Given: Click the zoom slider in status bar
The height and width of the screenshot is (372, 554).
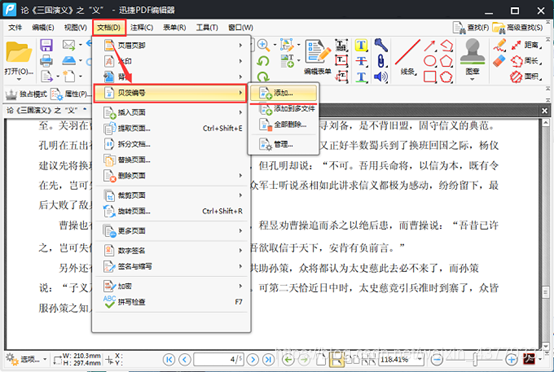Looking at the screenshot, I should (x=475, y=360).
